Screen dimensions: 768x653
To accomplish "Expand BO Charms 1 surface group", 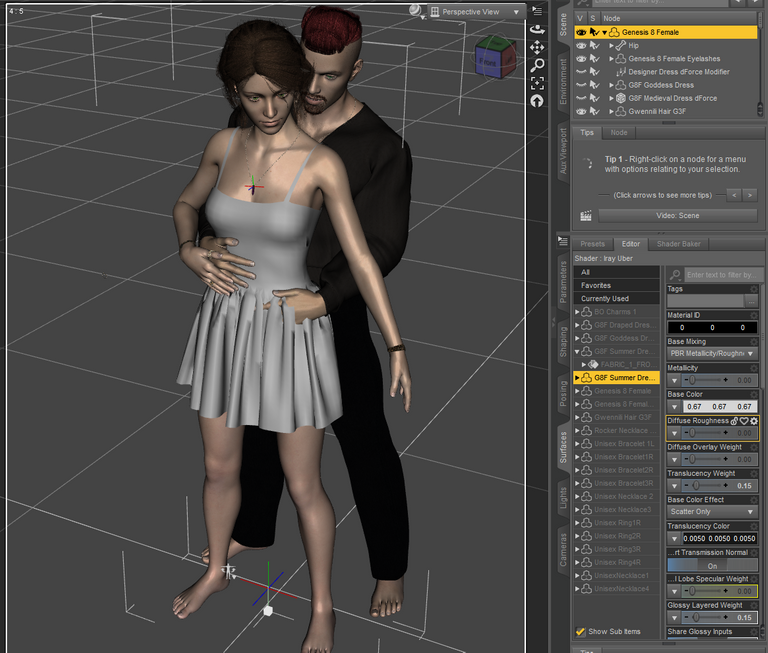I will tap(577, 312).
